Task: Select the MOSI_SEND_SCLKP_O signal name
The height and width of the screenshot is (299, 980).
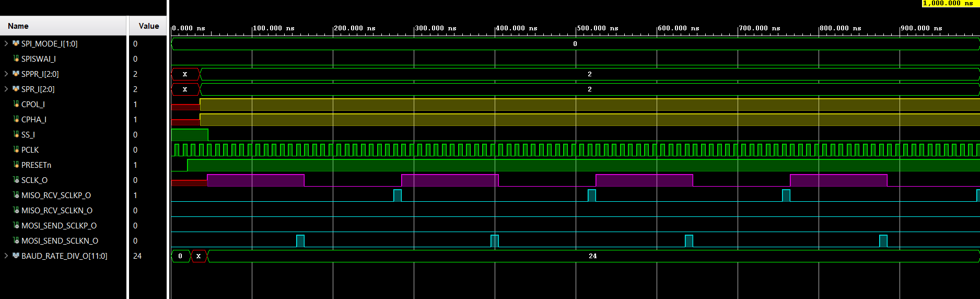Action: pyautogui.click(x=59, y=226)
